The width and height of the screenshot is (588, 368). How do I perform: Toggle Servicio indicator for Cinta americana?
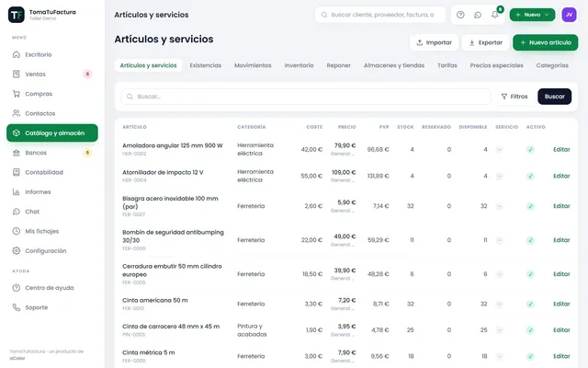tap(499, 305)
